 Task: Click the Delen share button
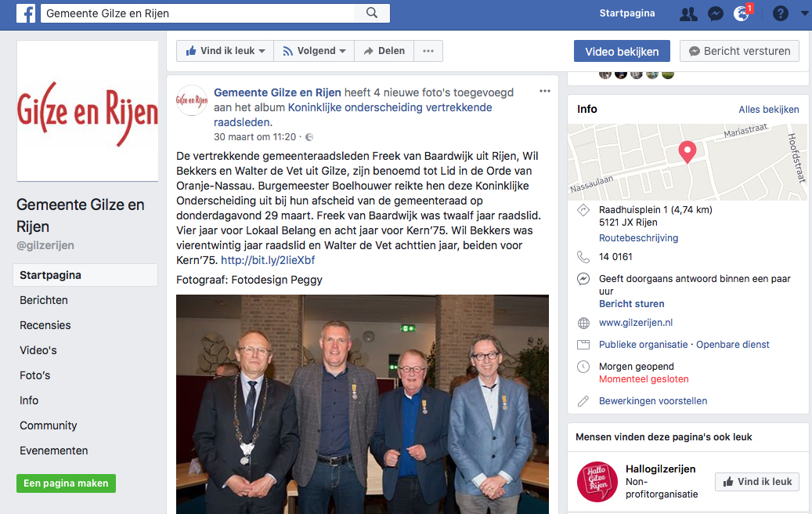[384, 51]
